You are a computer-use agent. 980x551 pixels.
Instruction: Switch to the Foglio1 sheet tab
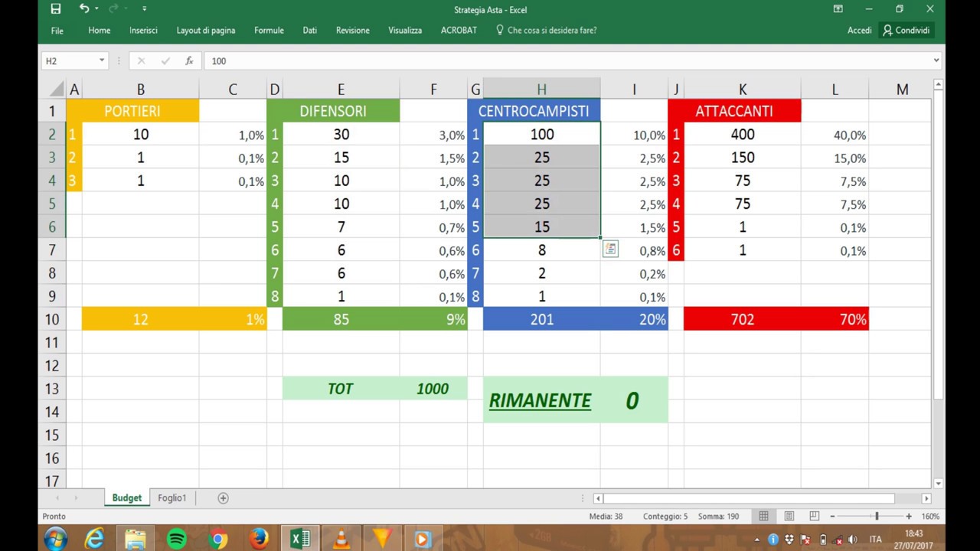click(x=171, y=497)
